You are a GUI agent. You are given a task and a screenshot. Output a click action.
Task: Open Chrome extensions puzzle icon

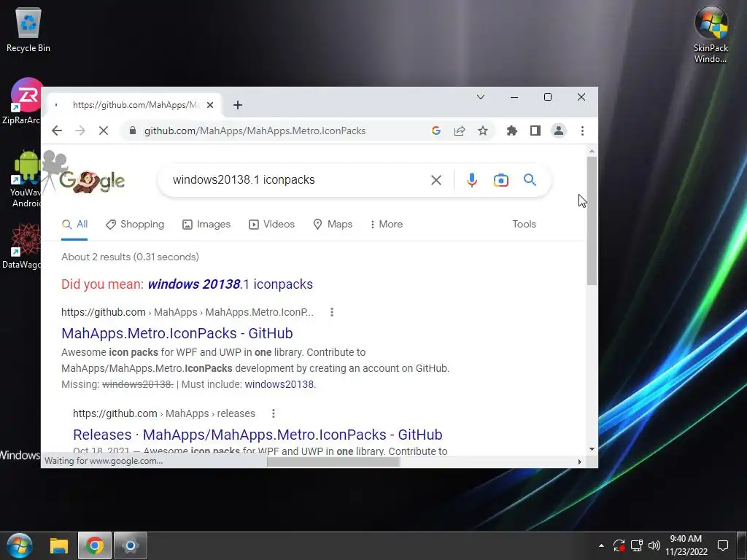(x=511, y=131)
